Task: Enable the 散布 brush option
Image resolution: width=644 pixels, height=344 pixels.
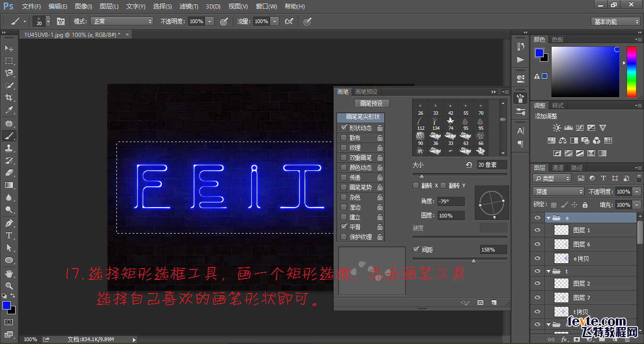Action: click(344, 137)
